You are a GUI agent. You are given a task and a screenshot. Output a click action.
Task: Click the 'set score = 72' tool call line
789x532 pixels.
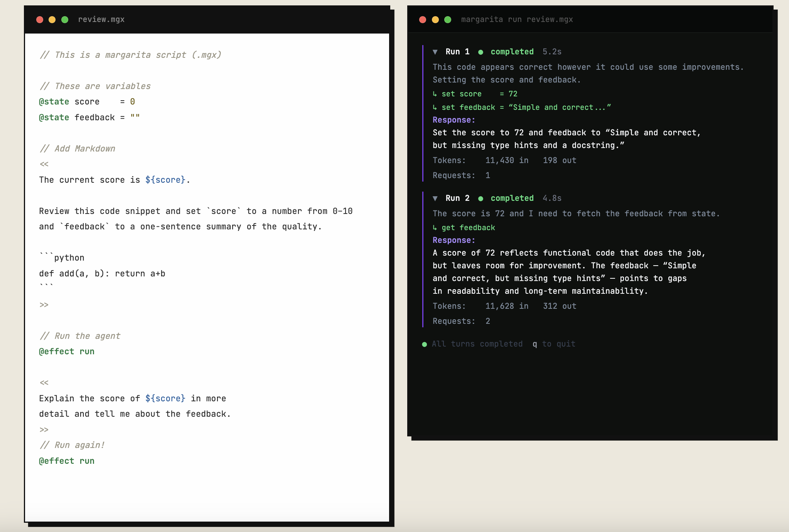tap(475, 94)
